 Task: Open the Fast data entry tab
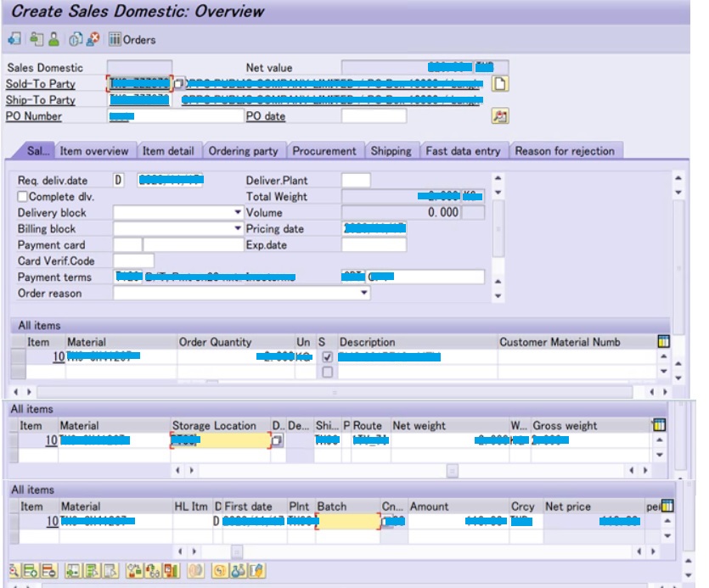(x=463, y=151)
